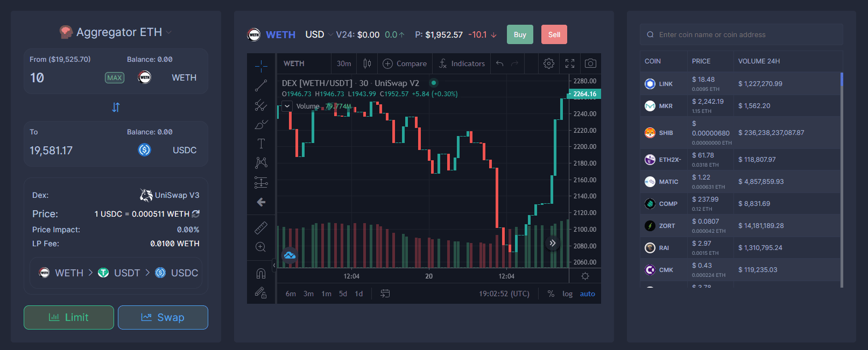Click the coin list scrollbar thumb
The height and width of the screenshot is (350, 868).
842,79
